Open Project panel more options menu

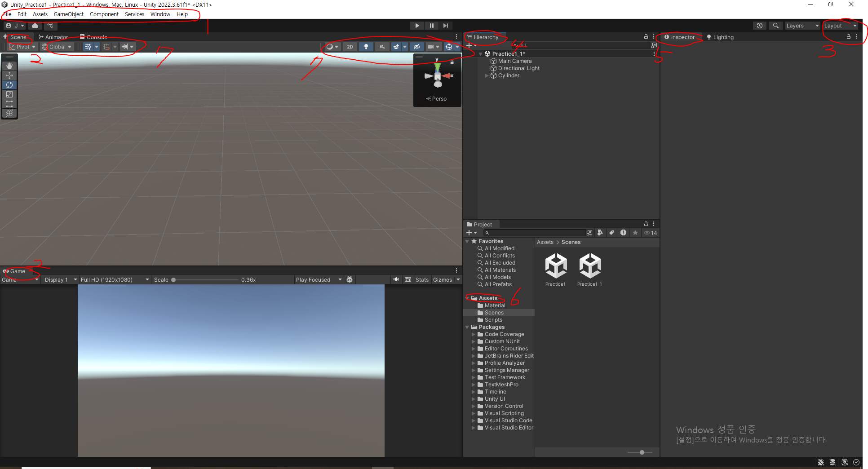point(654,224)
